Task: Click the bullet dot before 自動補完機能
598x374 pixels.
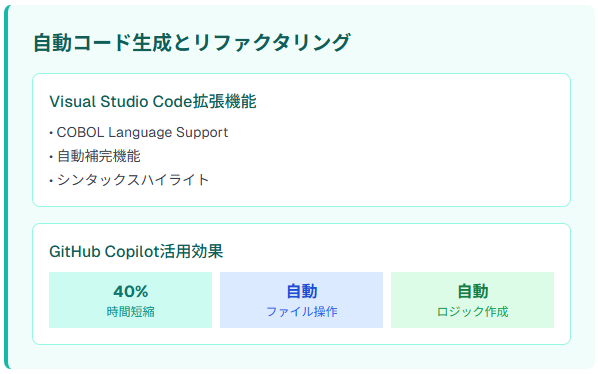Action: 51,157
